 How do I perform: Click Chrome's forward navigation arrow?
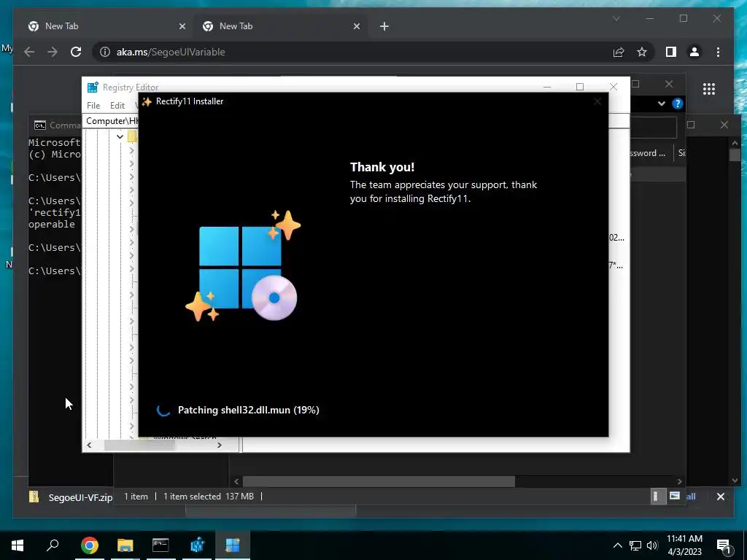click(53, 52)
